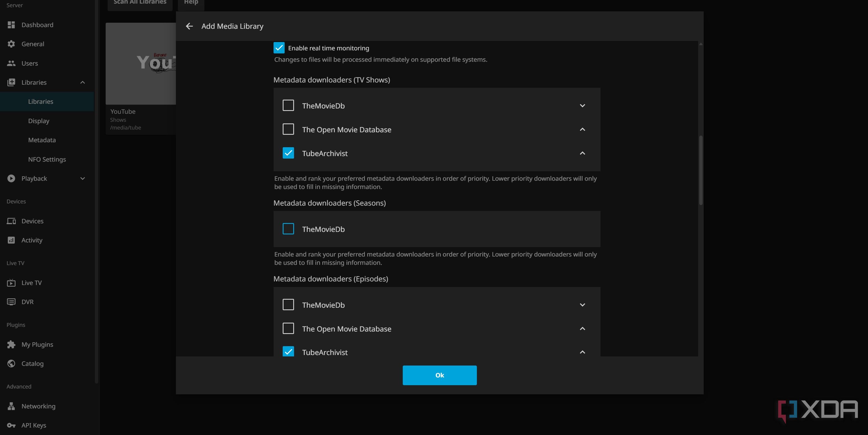
Task: Check The Open Movie Database for Episodes
Action: tap(288, 329)
